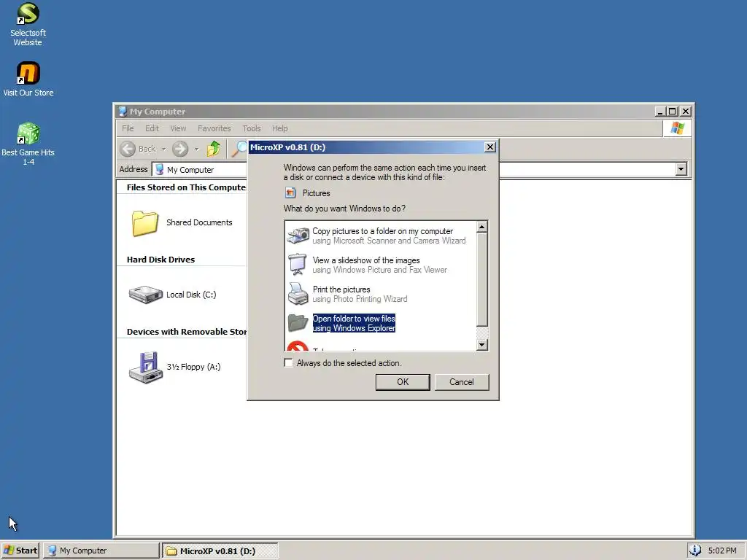747x560 pixels.
Task: Click the Search magnifier toolbar icon
Action: pyautogui.click(x=239, y=149)
